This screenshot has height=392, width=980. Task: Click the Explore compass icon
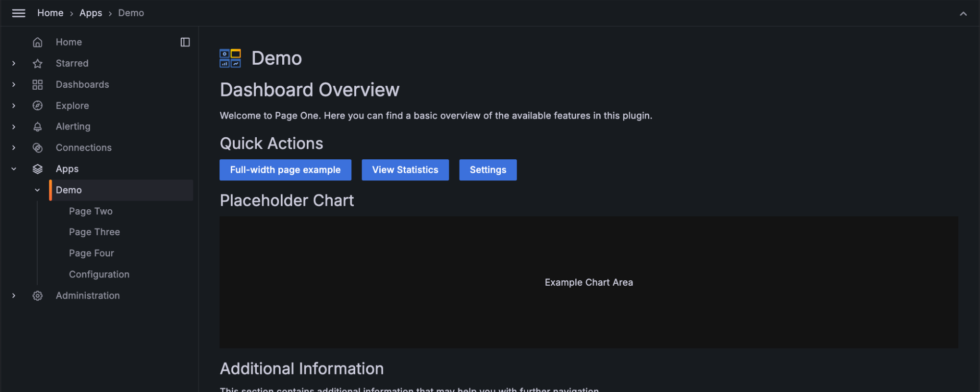tap(38, 105)
